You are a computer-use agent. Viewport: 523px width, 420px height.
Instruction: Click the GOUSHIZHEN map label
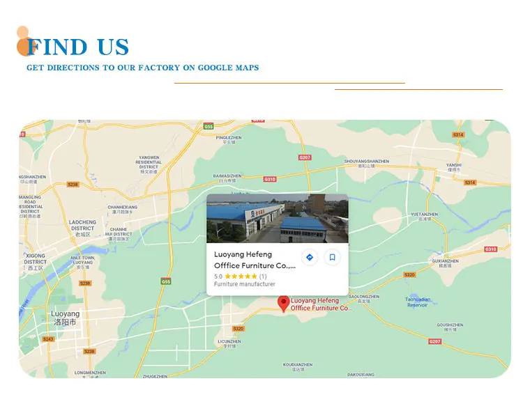point(450,327)
